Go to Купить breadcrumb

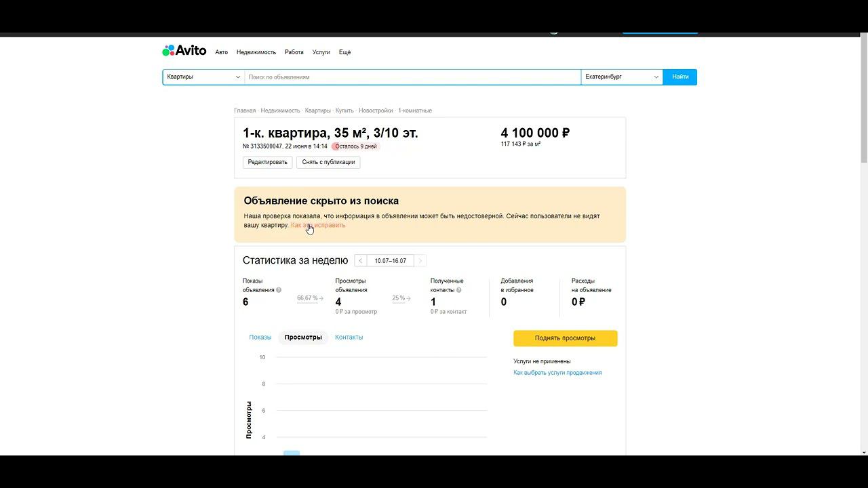click(x=344, y=110)
